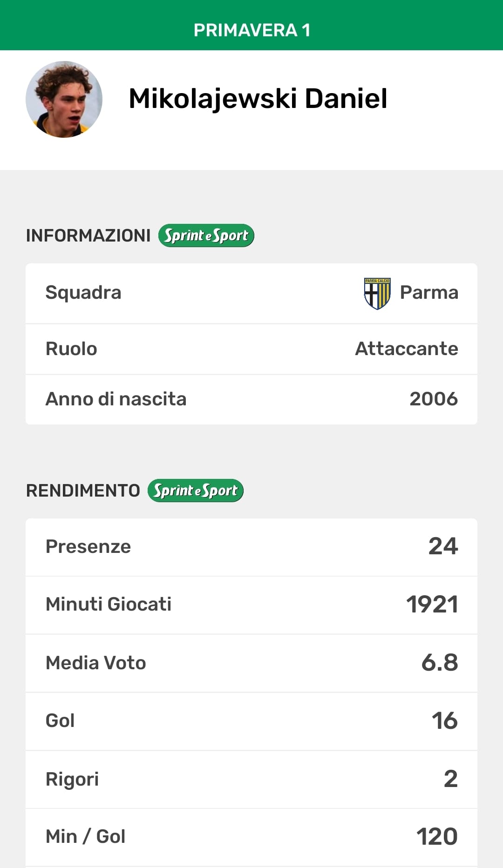Select the Presenze stat row label
This screenshot has height=868, width=503.
88,546
